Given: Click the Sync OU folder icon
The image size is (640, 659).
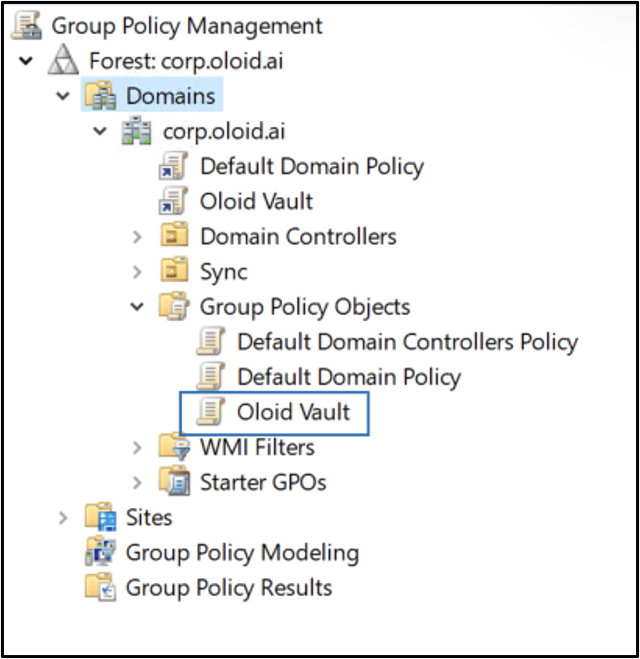Looking at the screenshot, I should pyautogui.click(x=174, y=270).
